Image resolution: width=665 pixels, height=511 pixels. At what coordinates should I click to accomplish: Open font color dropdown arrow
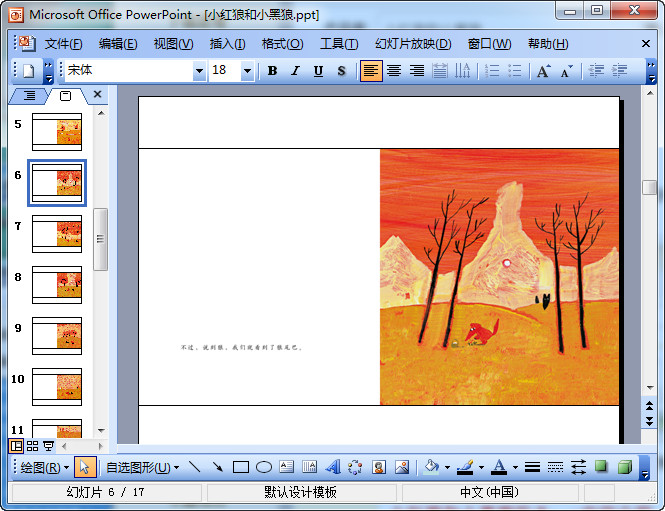click(515, 468)
